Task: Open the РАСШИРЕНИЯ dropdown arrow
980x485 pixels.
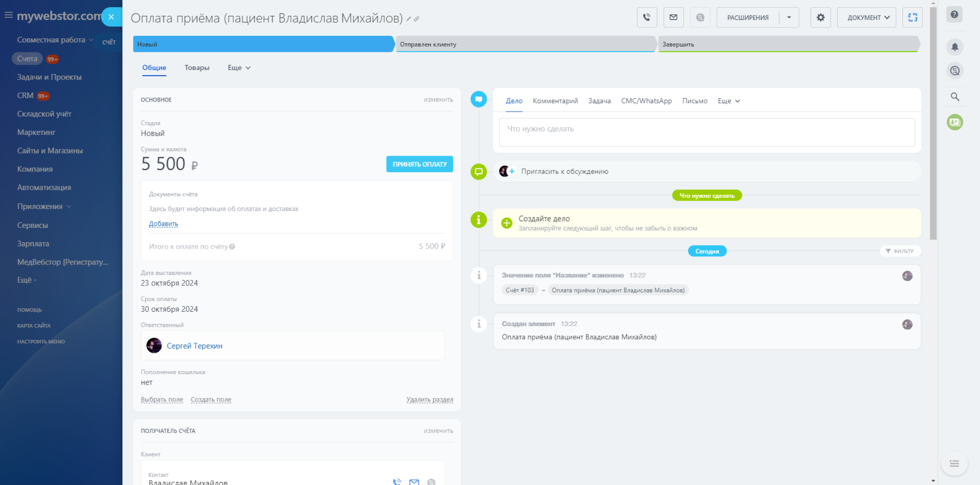Action: (789, 18)
